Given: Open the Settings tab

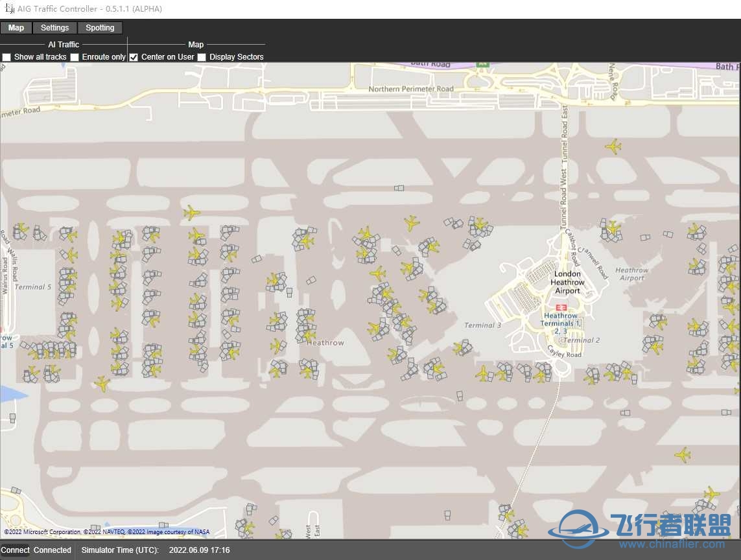Looking at the screenshot, I should click(54, 28).
